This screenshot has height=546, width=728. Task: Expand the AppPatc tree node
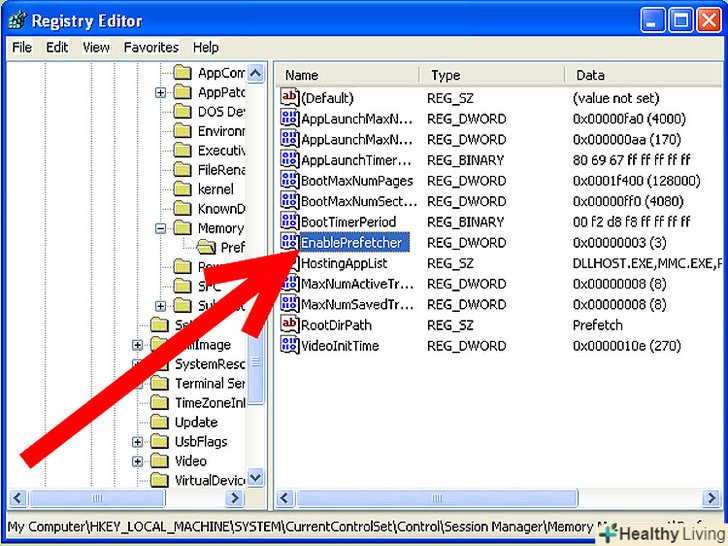(160, 92)
